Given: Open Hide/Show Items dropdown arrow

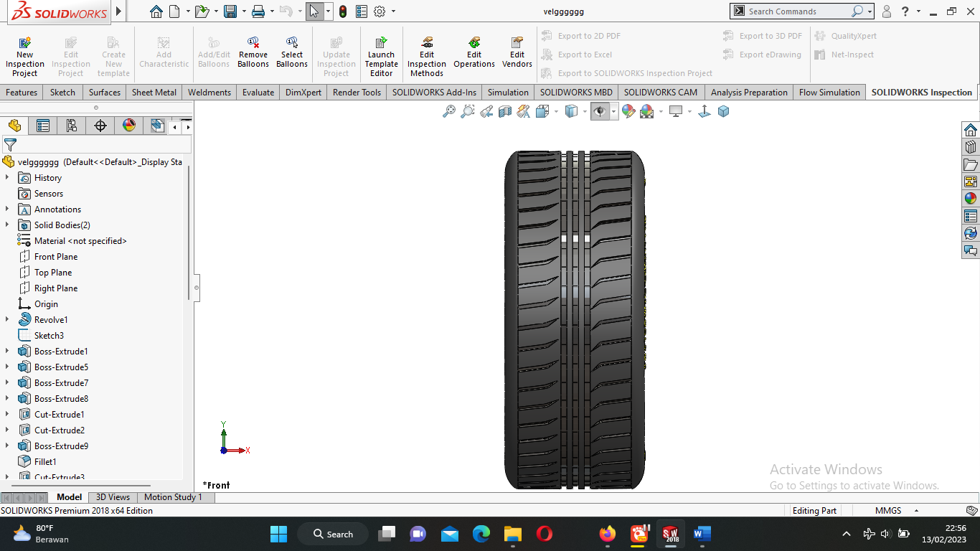Looking at the screenshot, I should click(614, 111).
